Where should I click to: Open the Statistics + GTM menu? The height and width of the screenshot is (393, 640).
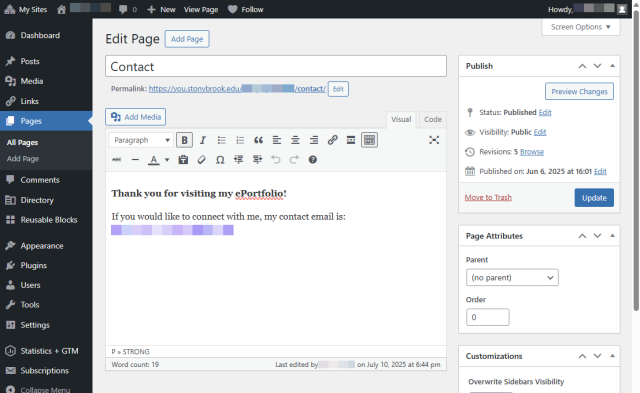[x=46, y=351]
